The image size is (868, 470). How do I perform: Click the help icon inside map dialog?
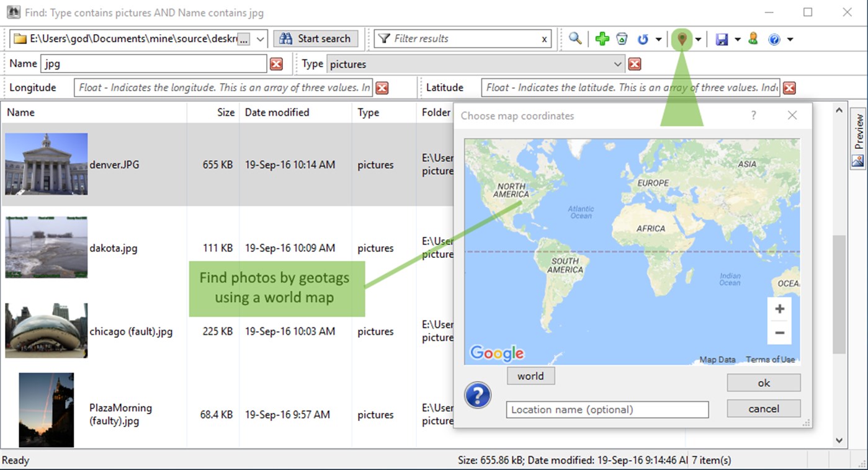(478, 395)
